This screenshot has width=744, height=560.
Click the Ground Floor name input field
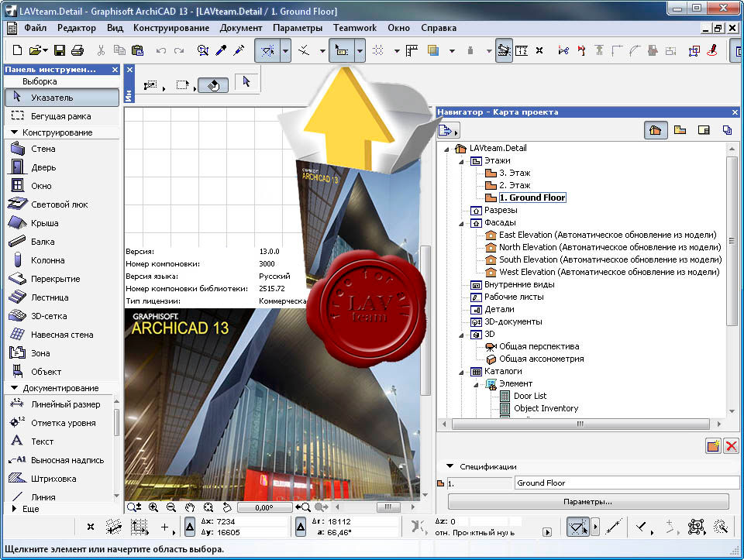[x=626, y=483]
